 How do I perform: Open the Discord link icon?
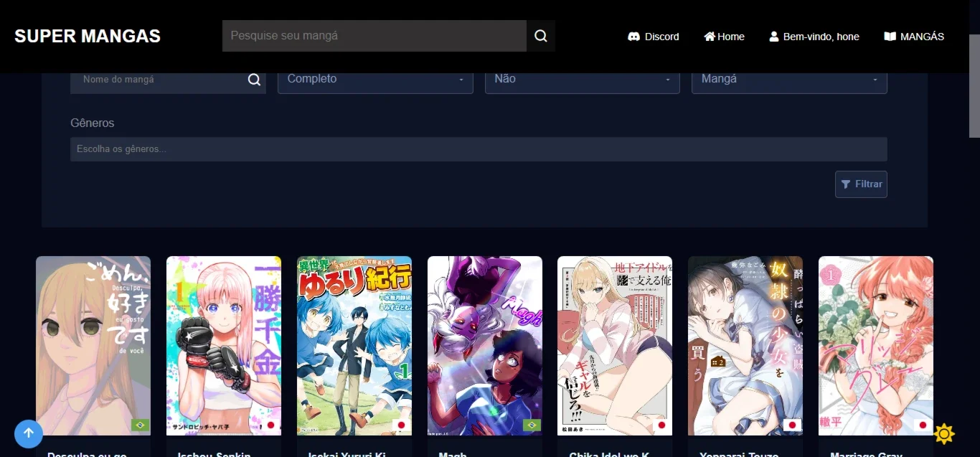[633, 37]
